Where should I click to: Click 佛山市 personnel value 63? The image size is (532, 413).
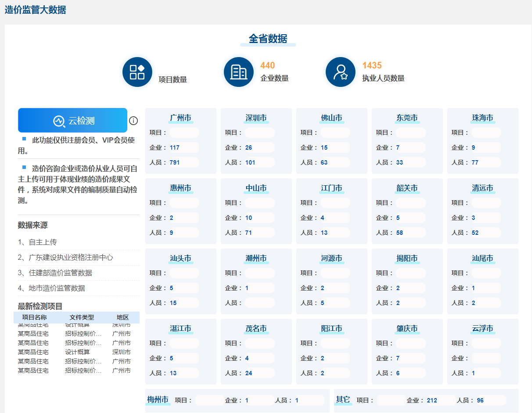click(x=324, y=162)
